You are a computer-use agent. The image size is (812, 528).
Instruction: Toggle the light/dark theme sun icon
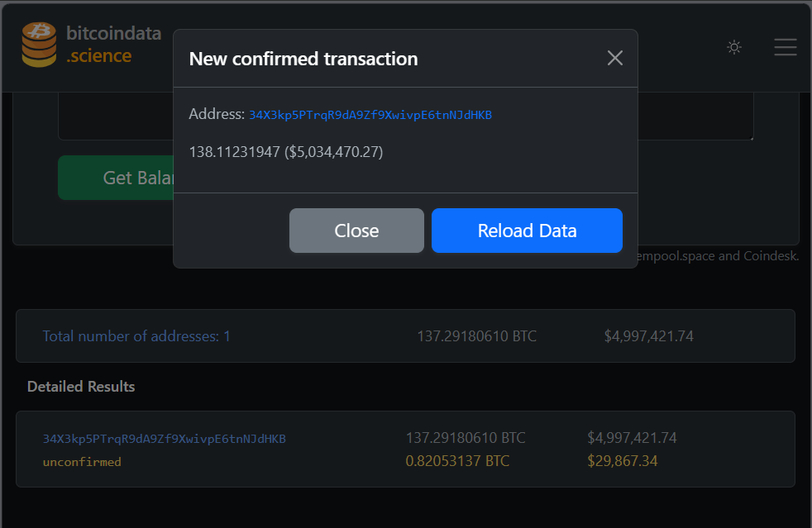pos(733,47)
